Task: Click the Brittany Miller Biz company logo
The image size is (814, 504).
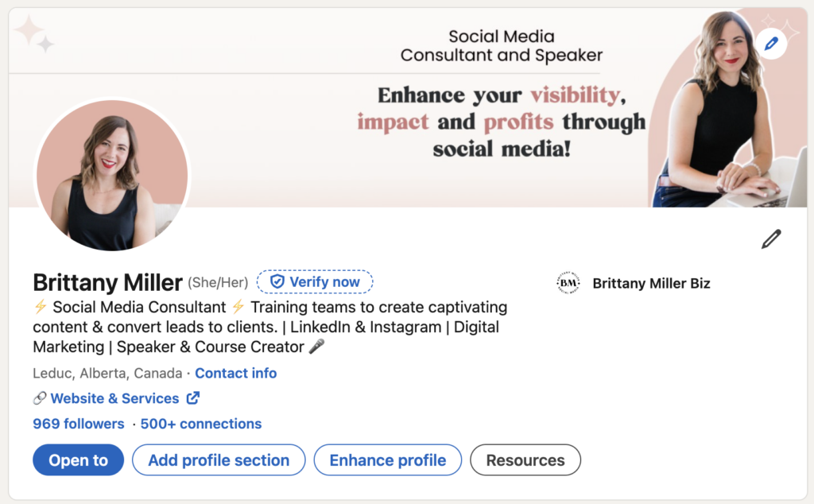Action: click(568, 283)
